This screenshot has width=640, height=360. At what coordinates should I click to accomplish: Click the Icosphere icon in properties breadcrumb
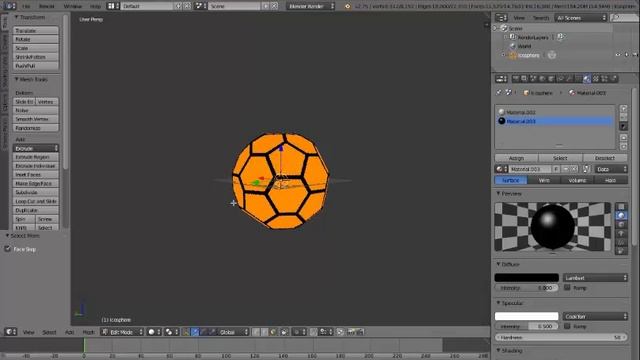[x=526, y=93]
